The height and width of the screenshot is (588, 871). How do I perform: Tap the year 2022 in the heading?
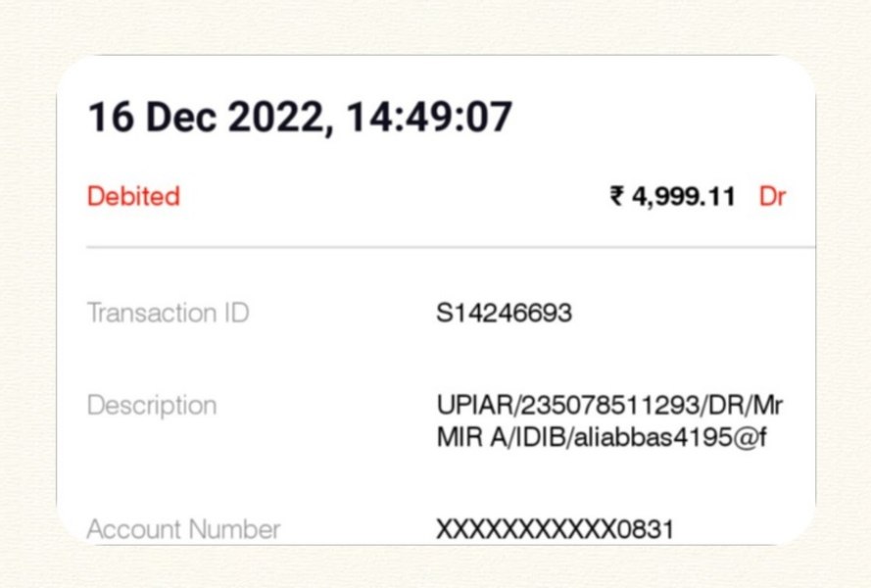(276, 118)
